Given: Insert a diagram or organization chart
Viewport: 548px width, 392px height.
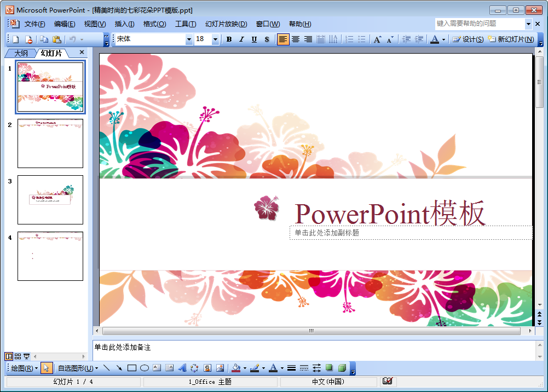Looking at the screenshot, I should coord(195,367).
